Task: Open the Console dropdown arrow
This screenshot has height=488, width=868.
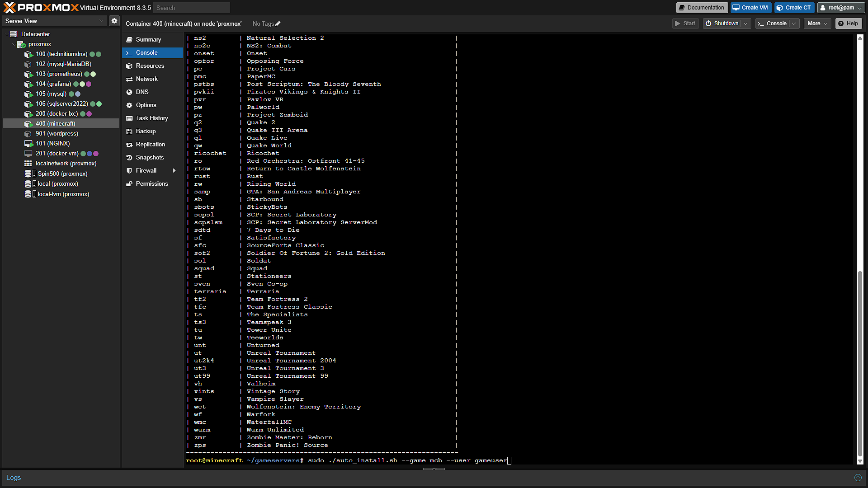Action: tap(794, 23)
